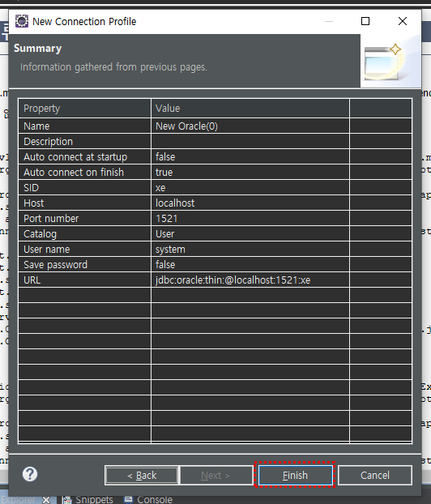Viewport: 431px width, 504px height.
Task: Click the host value localhost
Action: tap(175, 203)
